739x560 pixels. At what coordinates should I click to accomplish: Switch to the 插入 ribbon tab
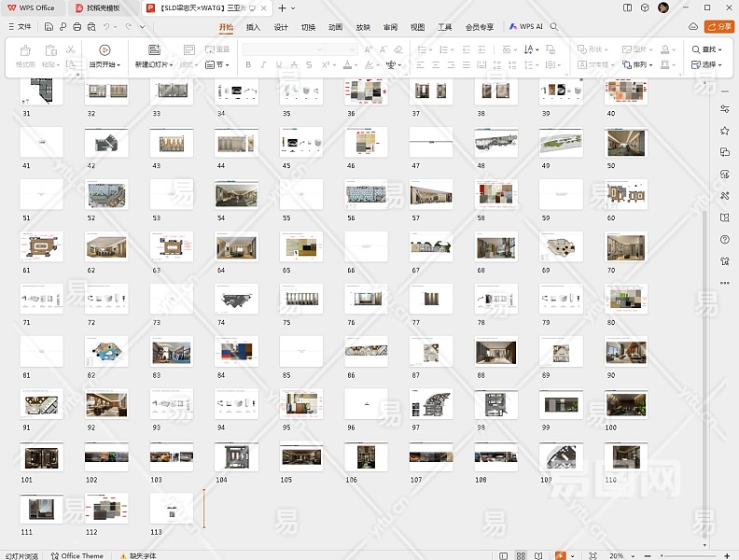253,27
